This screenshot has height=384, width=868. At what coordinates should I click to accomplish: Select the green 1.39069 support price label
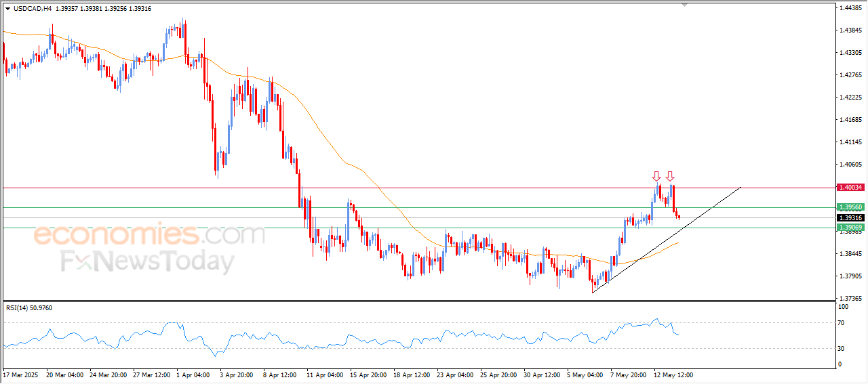tap(850, 228)
